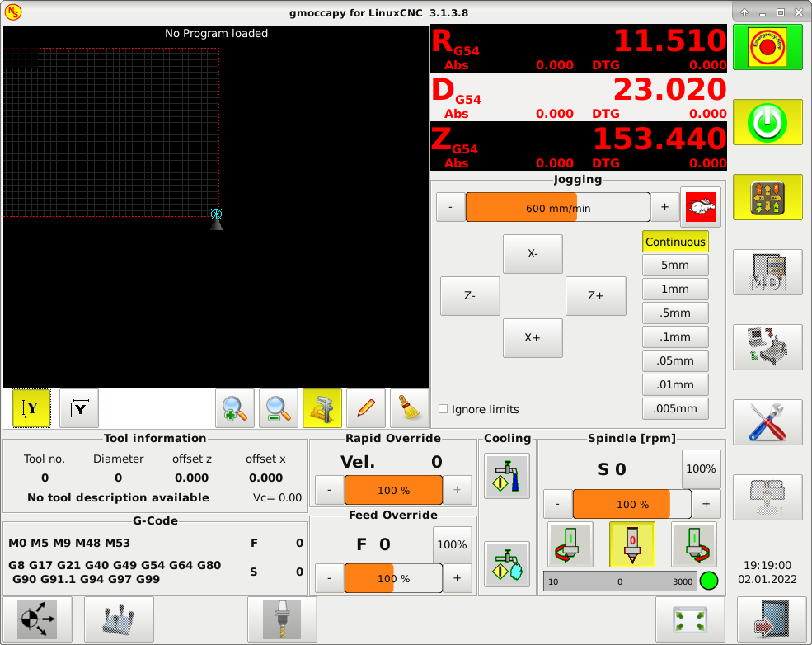
Task: Click the LinuxCNC logo in title bar
Action: [x=13, y=12]
